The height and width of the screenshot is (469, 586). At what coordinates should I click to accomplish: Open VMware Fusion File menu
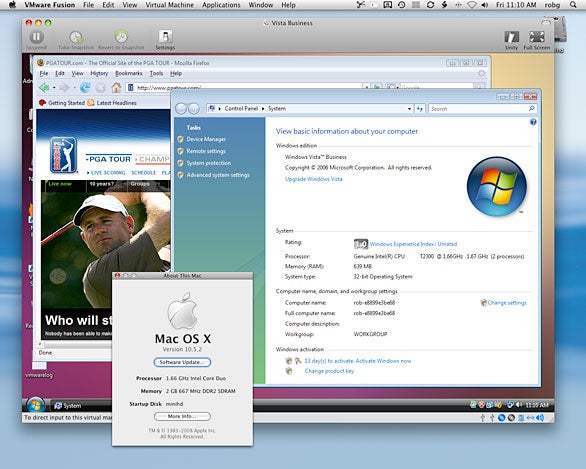pyautogui.click(x=89, y=5)
